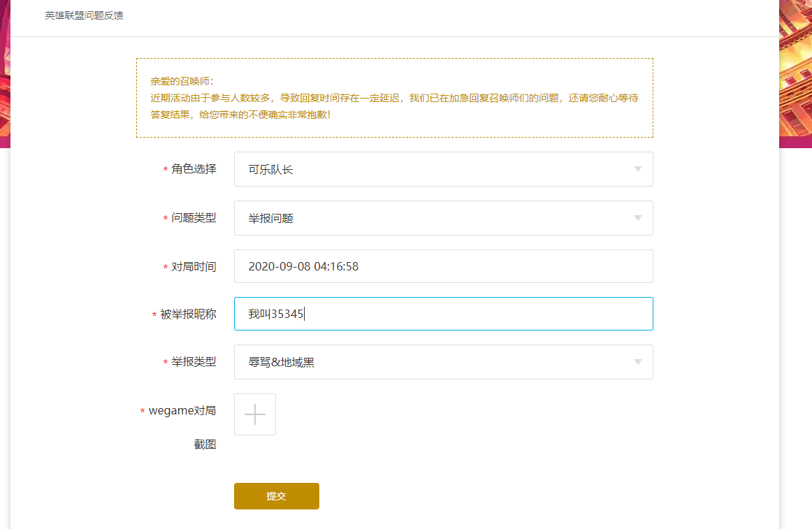Open the 角色选择 dropdown arrow
Viewport: 812px width, 529px height.
[637, 169]
